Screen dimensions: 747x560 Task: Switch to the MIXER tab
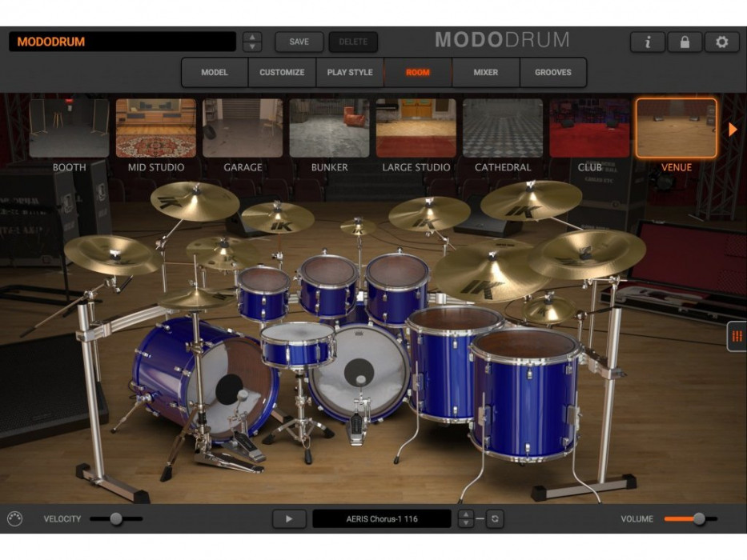click(486, 72)
